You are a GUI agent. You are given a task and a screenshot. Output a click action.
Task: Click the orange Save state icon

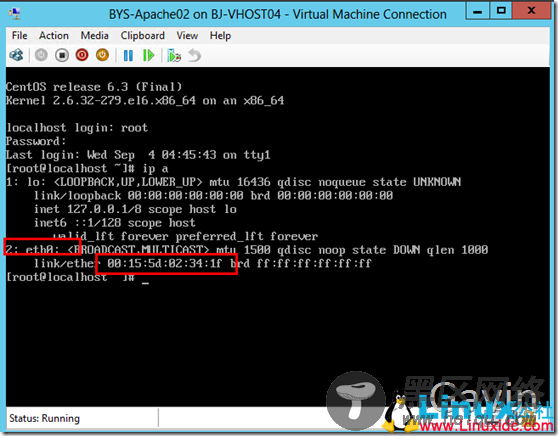coord(102,56)
